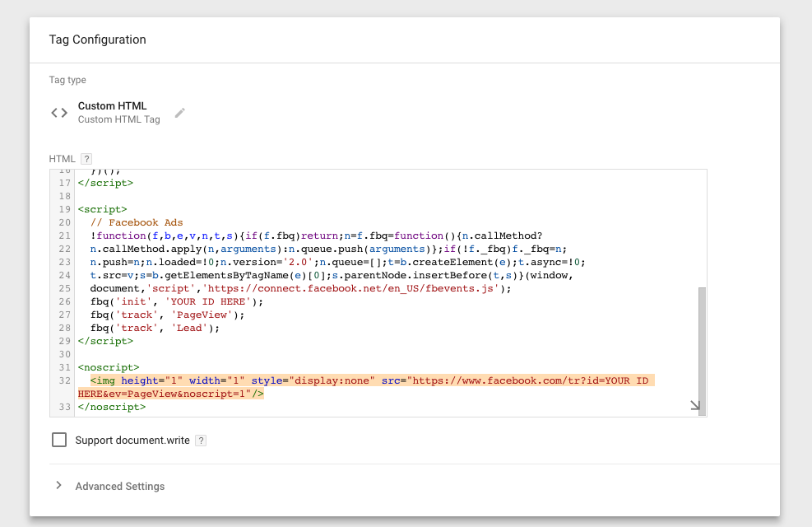Click the fbq track 'Lead' line
The height and width of the screenshot is (527, 812).
155,328
